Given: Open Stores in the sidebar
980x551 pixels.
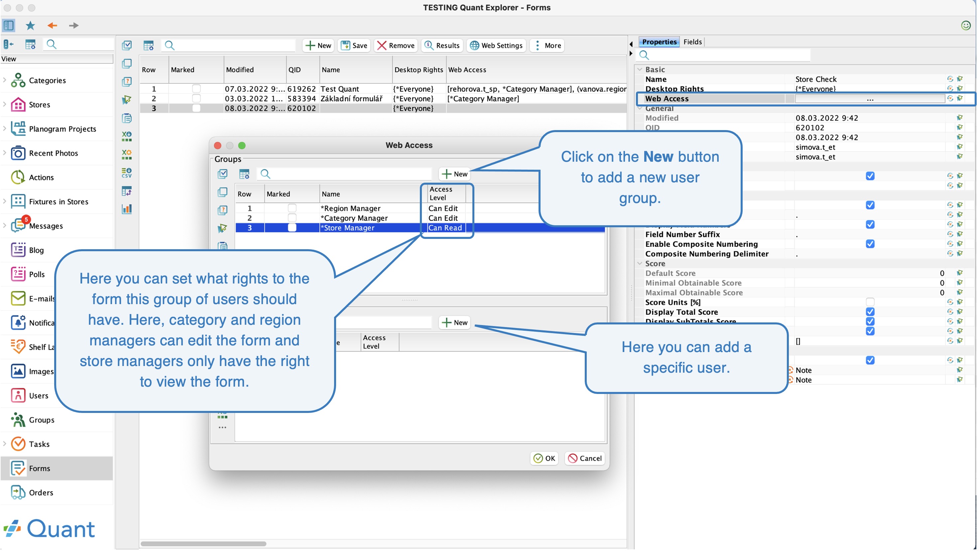Looking at the screenshot, I should click(40, 104).
